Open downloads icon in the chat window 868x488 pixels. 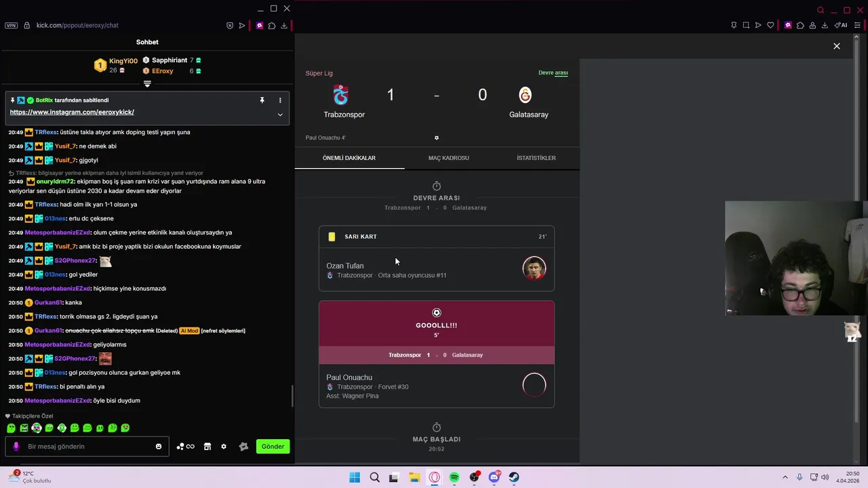(x=284, y=26)
